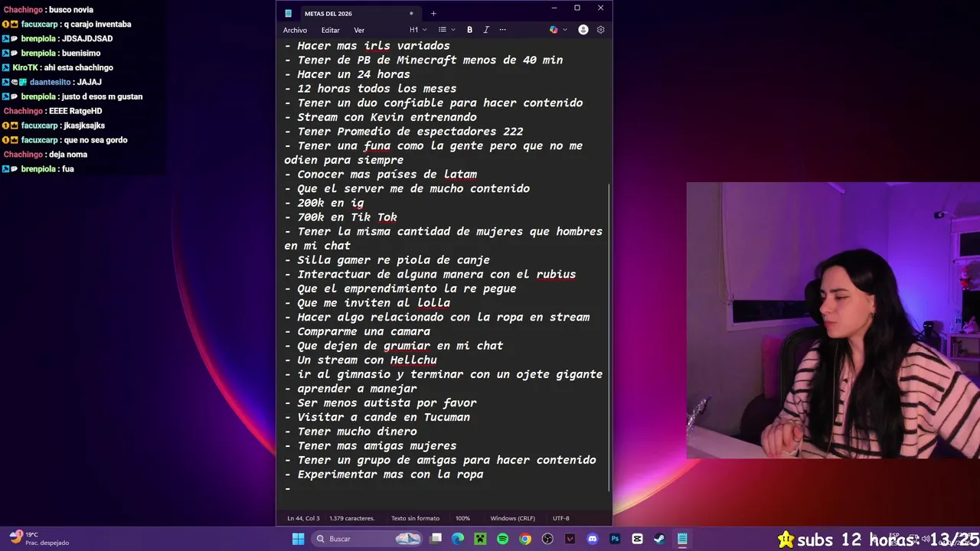Image resolution: width=980 pixels, height=551 pixels.
Task: Expand the H1 heading dropdown
Action: (418, 30)
